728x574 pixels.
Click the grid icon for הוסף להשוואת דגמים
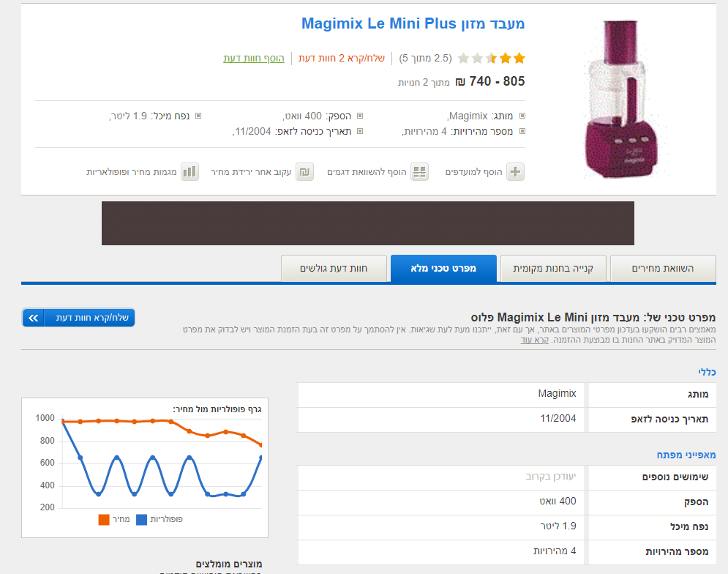click(419, 172)
